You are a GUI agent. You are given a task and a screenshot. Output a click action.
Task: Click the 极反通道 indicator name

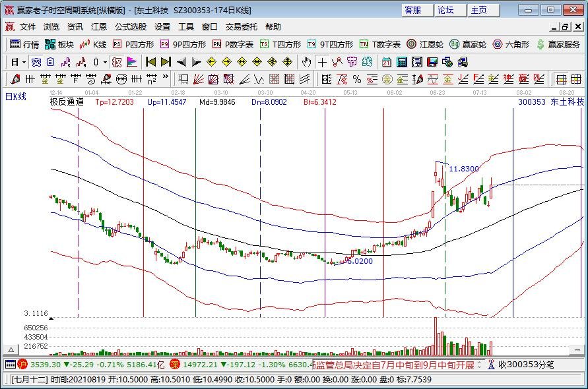click(67, 102)
